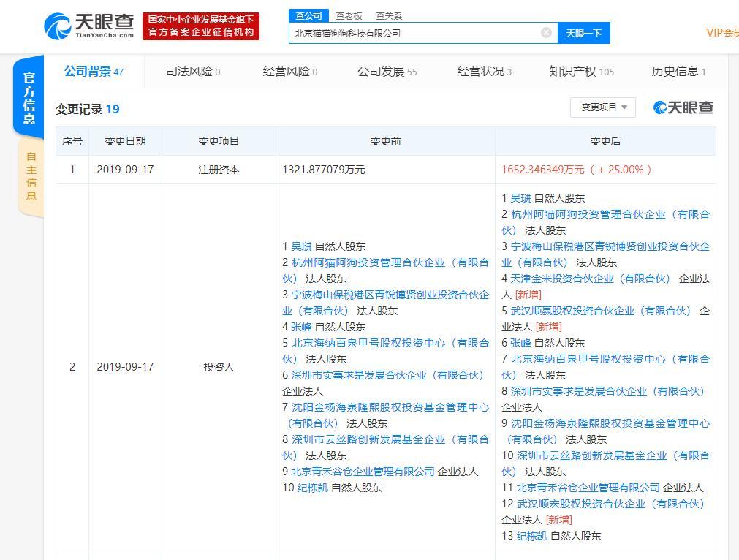Viewport: 739px width, 560px height.
Task: Click the red 1652.346349万元 (+25.00%) value
Action: pyautogui.click(x=577, y=170)
